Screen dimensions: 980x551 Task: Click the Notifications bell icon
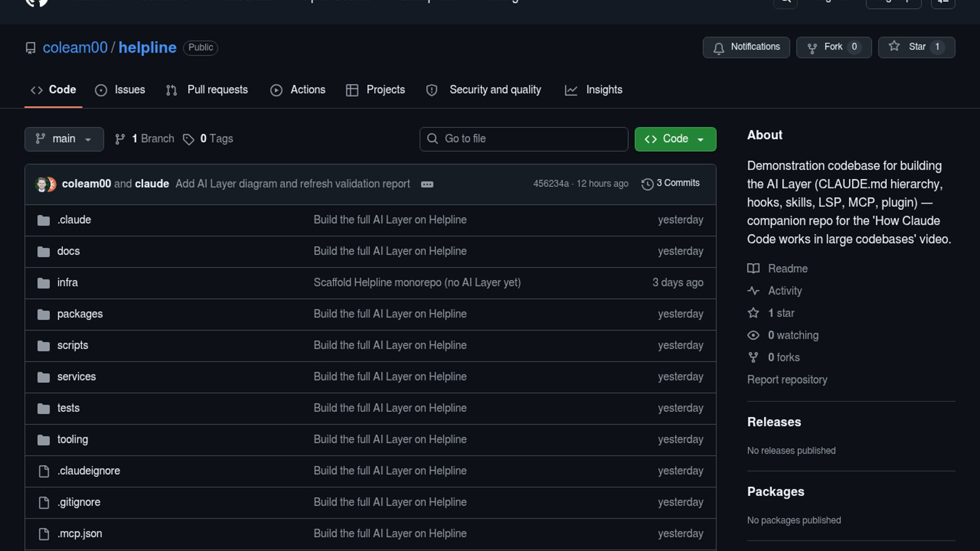coord(719,48)
